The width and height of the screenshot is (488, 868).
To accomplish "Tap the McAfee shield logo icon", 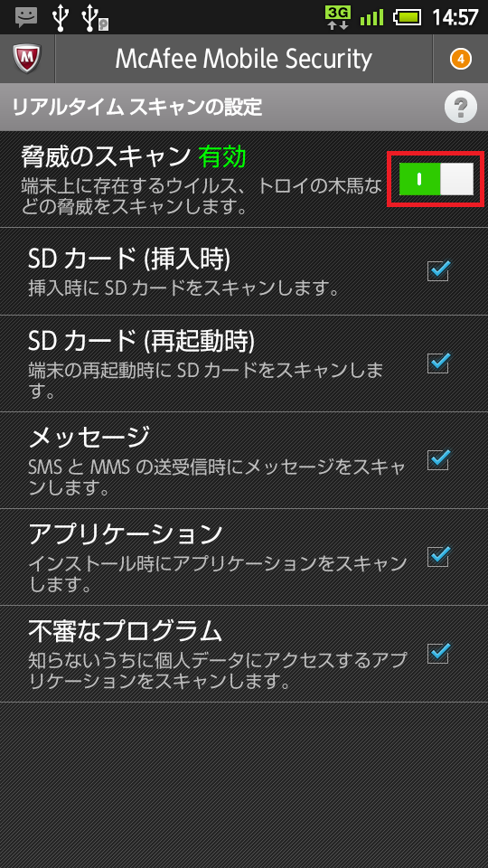I will tap(26, 58).
